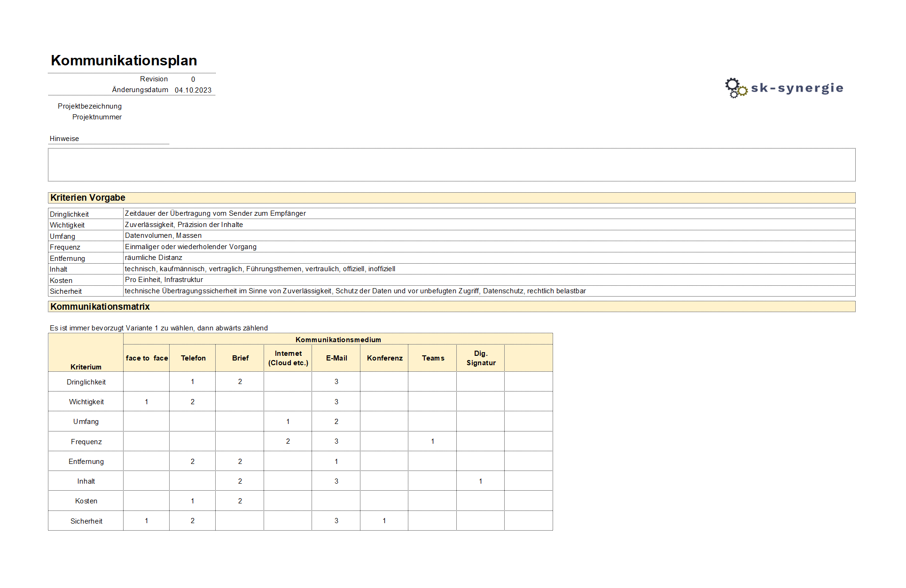The width and height of the screenshot is (906, 588).
Task: Click the sk-synergie logo
Action: point(784,88)
